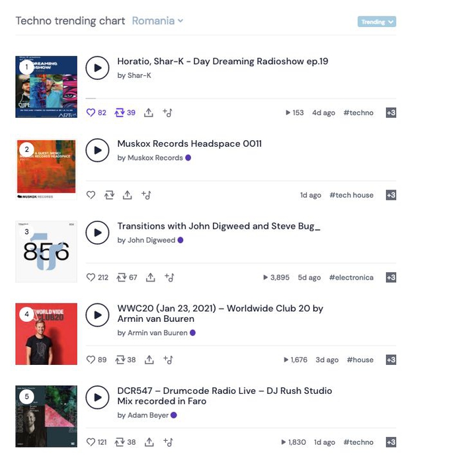476x464 pixels.
Task: Open the #electronica tag
Action: [x=351, y=278]
